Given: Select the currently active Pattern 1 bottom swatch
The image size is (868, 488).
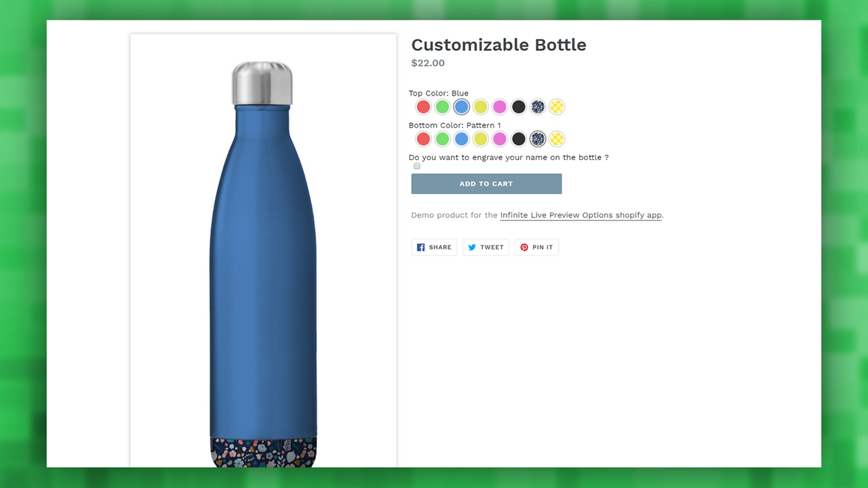Looking at the screenshot, I should [x=537, y=139].
